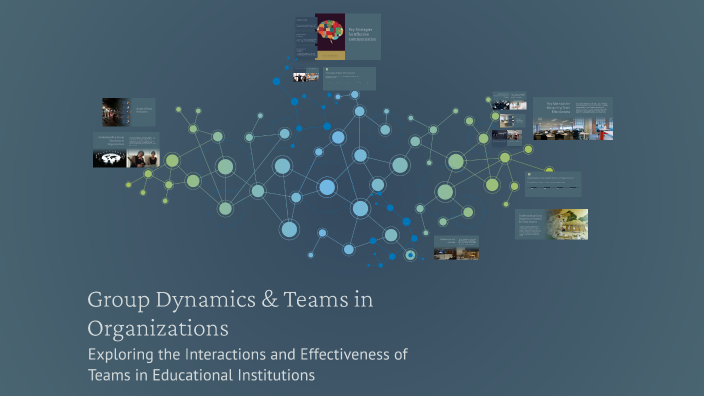Image resolution: width=704 pixels, height=396 pixels.
Task: Open the colorful brain slide thumbnail
Action: coord(330,36)
